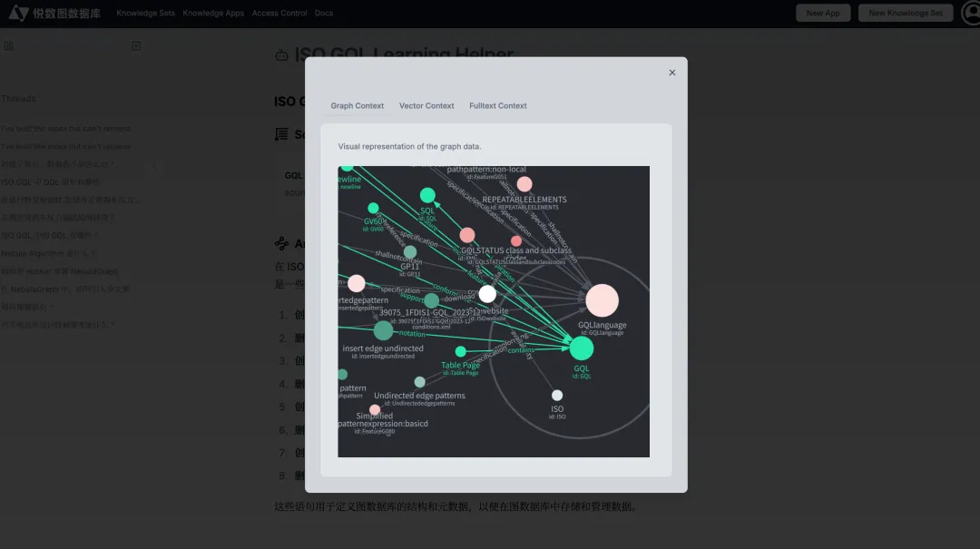Click the New Knowledge Set button
980x549 pixels.
point(905,13)
